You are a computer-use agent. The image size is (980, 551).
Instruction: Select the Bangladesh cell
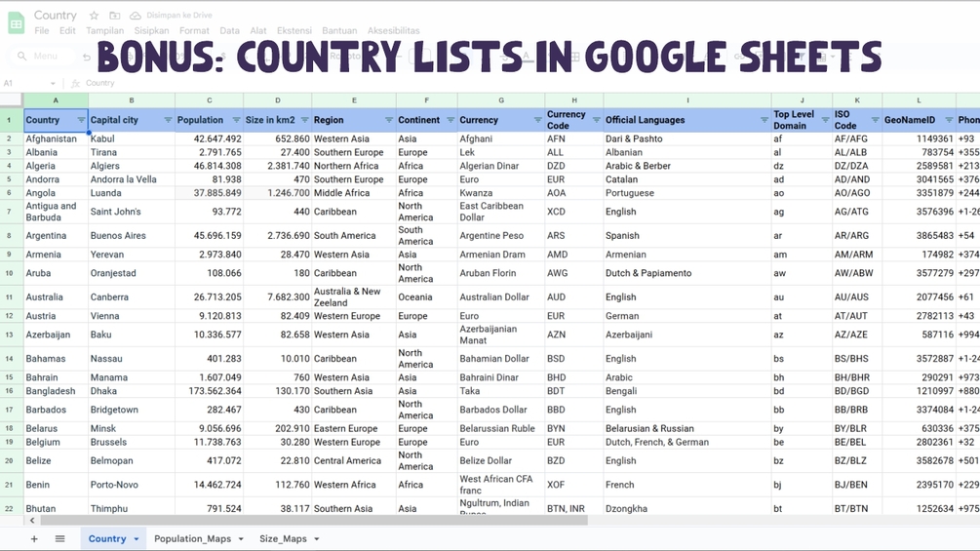(56, 391)
